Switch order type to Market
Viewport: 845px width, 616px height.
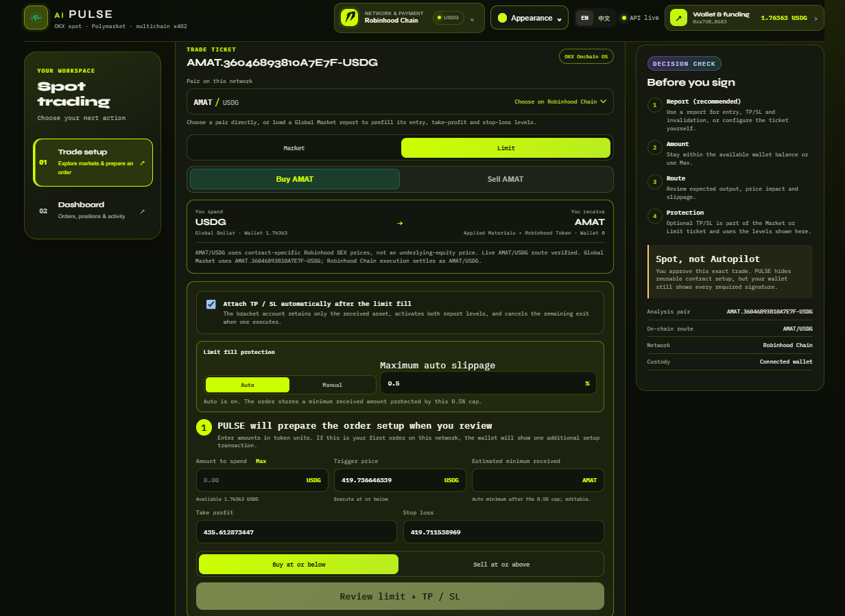click(x=294, y=148)
